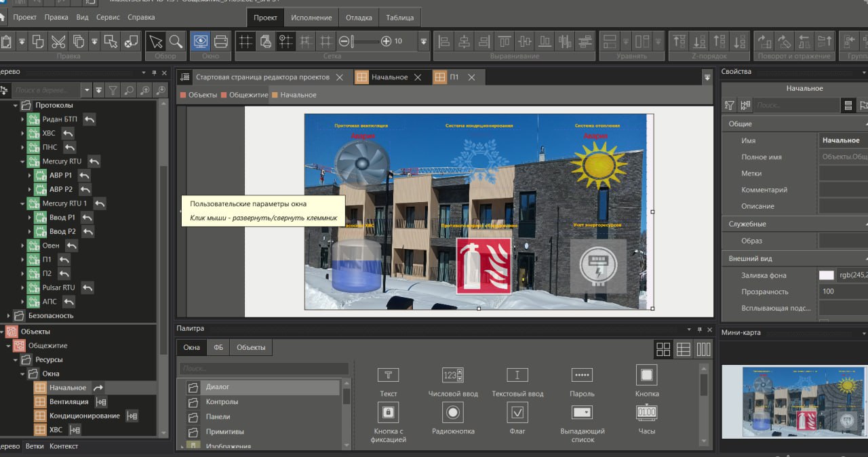Image resolution: width=868 pixels, height=457 pixels.
Task: Open the Правка menu
Action: click(56, 17)
